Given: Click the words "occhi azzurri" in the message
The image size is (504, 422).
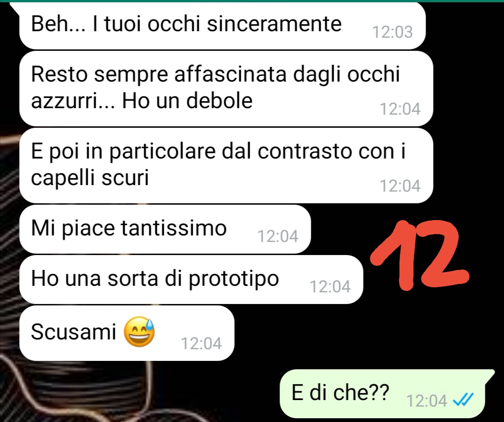Looking at the screenshot, I should click(x=215, y=87).
